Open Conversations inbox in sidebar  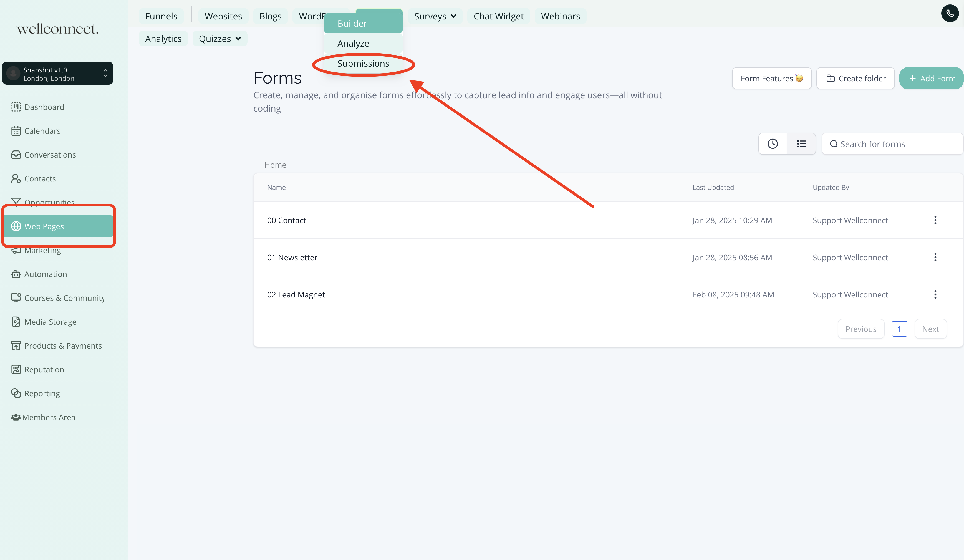[50, 155]
